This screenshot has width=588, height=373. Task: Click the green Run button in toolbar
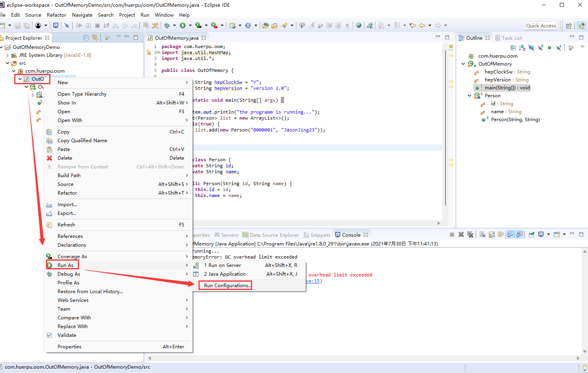(x=183, y=25)
